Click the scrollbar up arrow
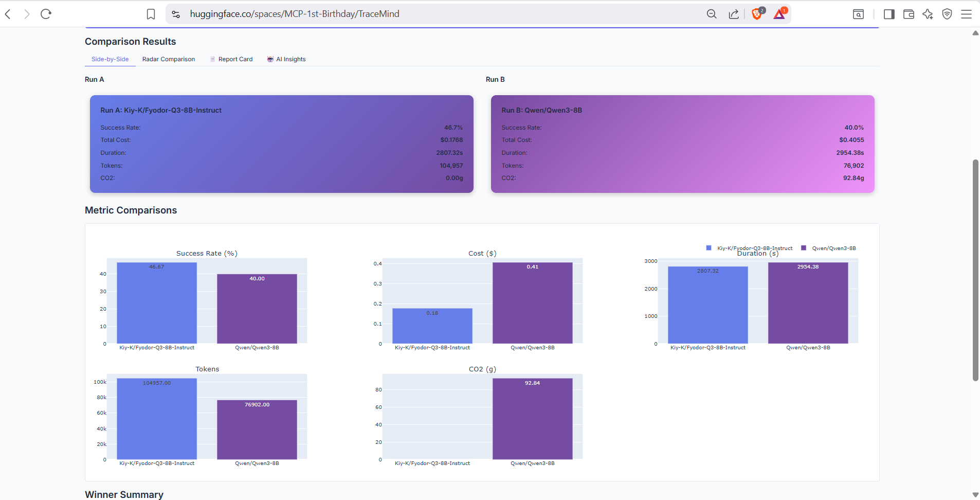This screenshot has width=980, height=500. coord(975,33)
